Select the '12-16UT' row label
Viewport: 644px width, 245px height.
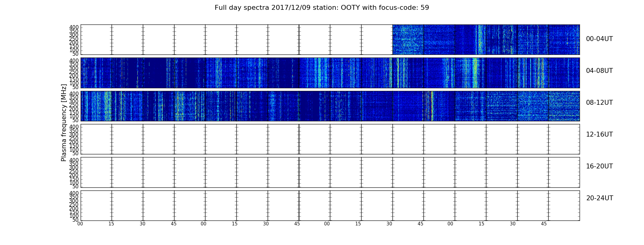tap(599, 134)
